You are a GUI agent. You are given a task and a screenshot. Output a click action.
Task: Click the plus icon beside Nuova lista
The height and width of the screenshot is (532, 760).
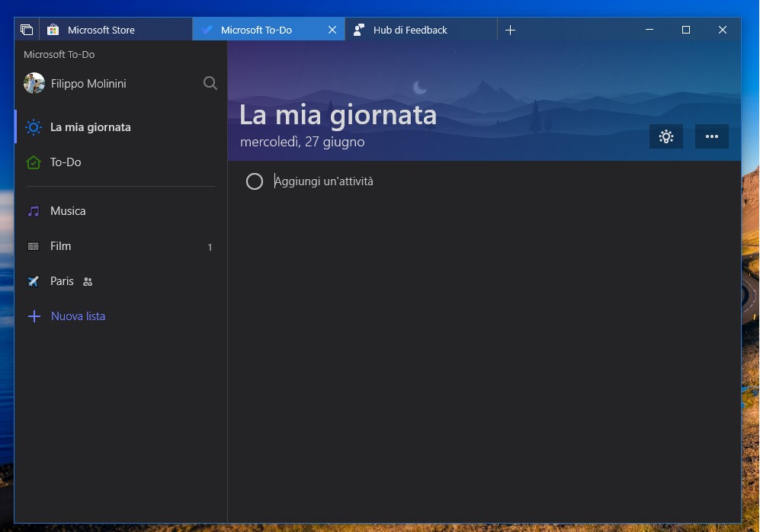point(34,316)
